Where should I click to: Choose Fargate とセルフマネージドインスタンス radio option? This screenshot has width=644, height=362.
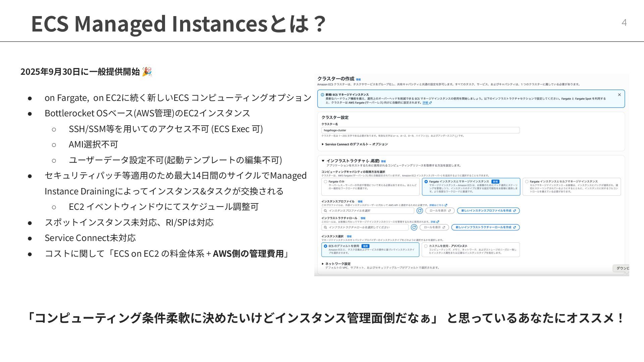pyautogui.click(x=527, y=182)
